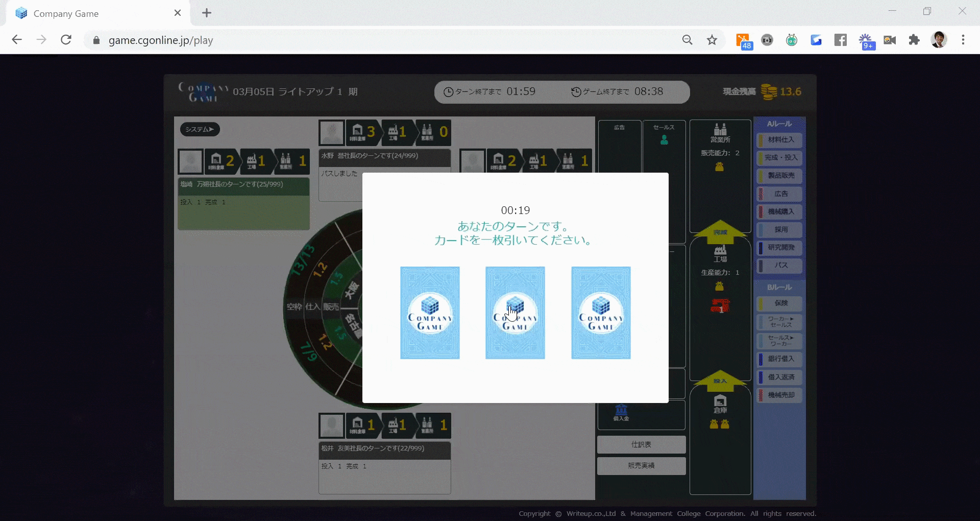The width and height of the screenshot is (980, 521).
Task: Bookmark this page with star icon
Action: (x=712, y=40)
